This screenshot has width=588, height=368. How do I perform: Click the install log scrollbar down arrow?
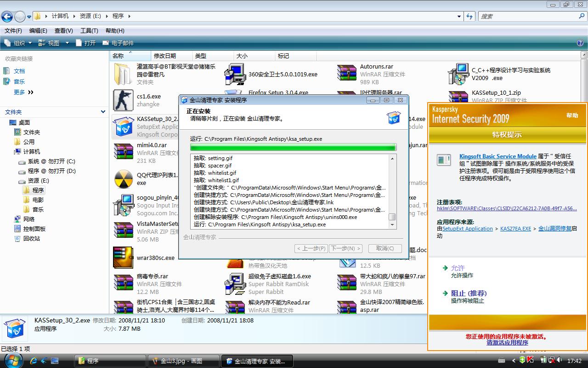click(392, 225)
